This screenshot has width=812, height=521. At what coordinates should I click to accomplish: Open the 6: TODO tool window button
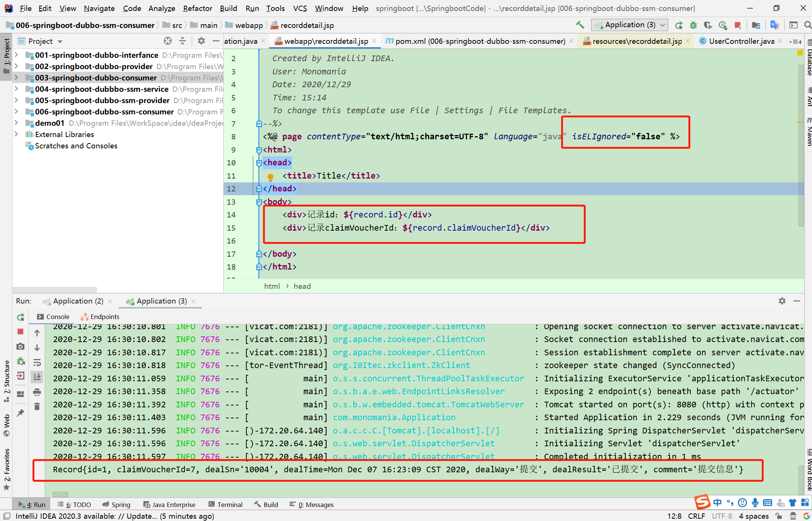click(74, 504)
